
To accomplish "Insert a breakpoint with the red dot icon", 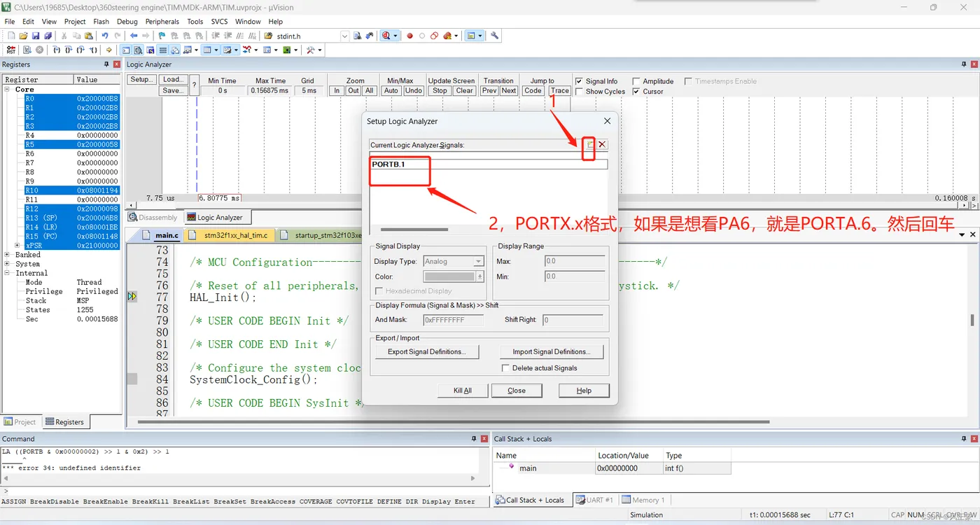I will (x=409, y=36).
